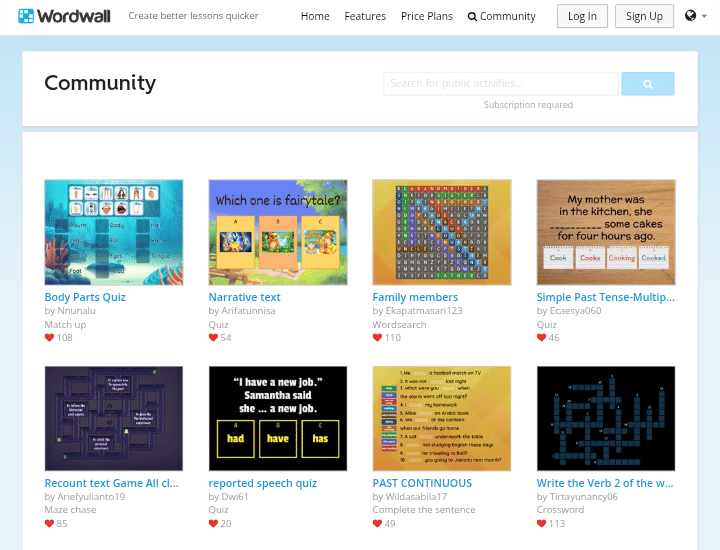Click the 'Match up' activity type text
This screenshot has width=720, height=550.
65,325
